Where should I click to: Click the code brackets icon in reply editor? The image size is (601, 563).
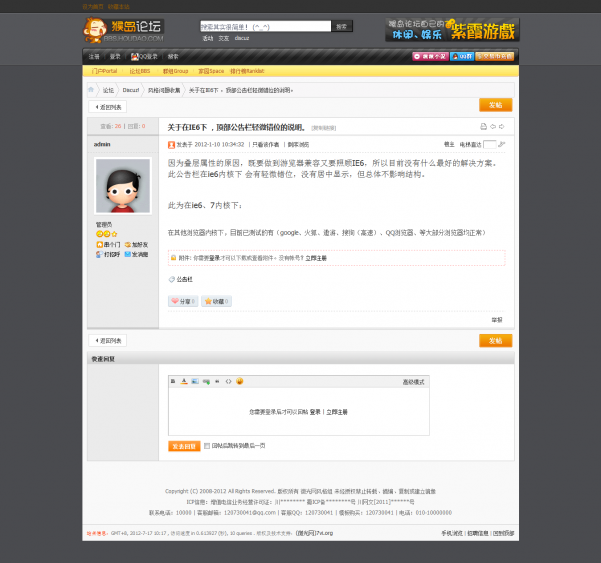(x=228, y=381)
